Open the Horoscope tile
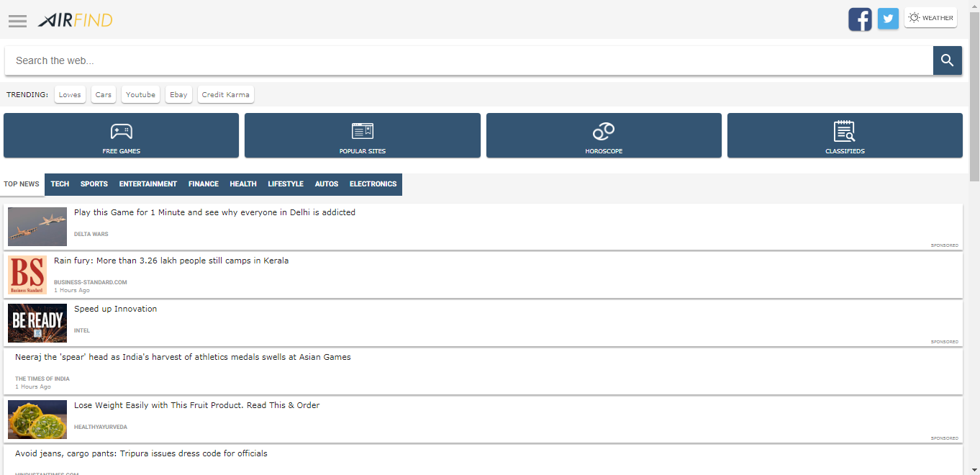Viewport: 980px width, 475px height. click(x=604, y=135)
